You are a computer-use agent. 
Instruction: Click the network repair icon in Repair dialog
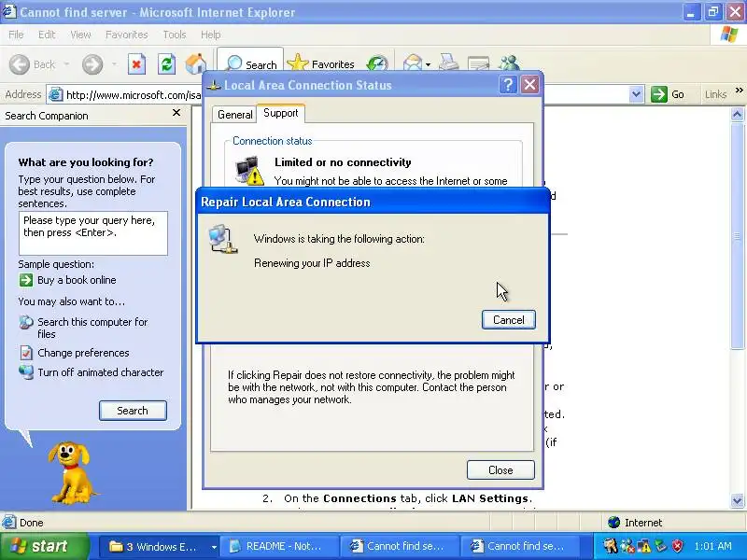click(222, 239)
